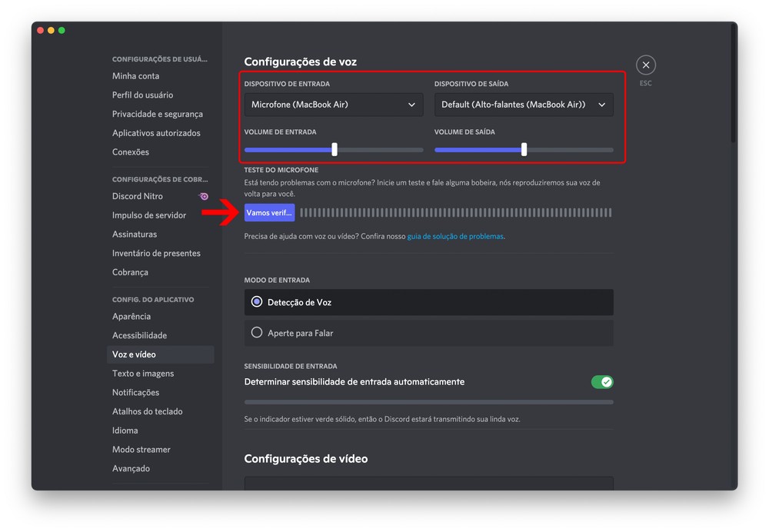
Task: Open Modo streamer settings page
Action: click(x=141, y=450)
